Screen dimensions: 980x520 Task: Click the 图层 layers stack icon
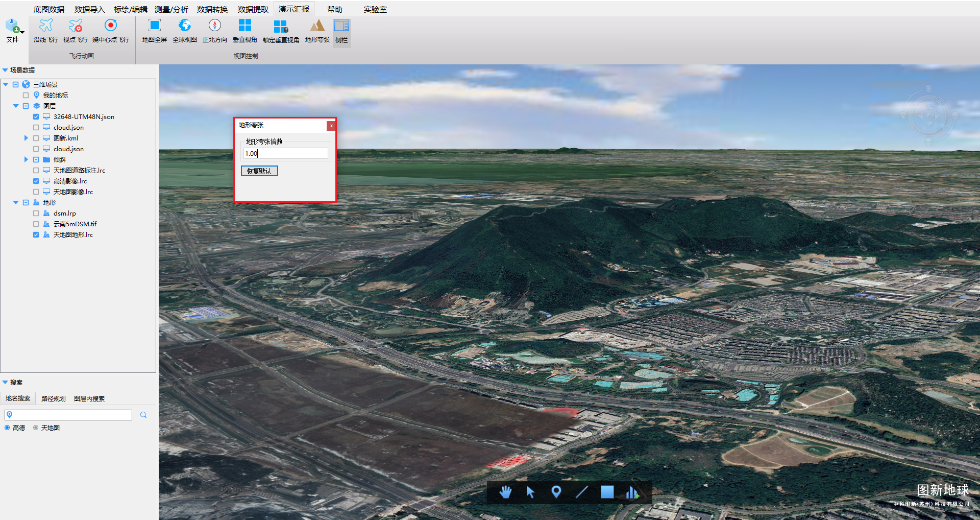point(37,106)
